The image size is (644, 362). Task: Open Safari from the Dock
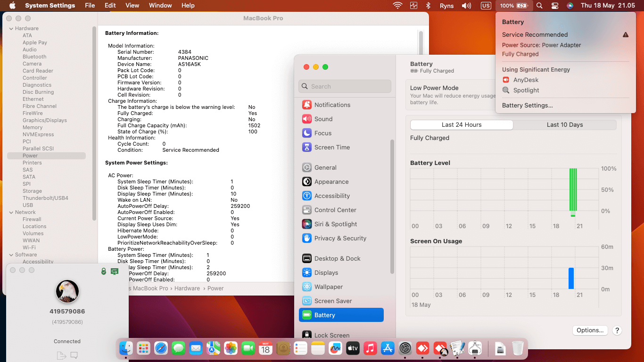[161, 348]
